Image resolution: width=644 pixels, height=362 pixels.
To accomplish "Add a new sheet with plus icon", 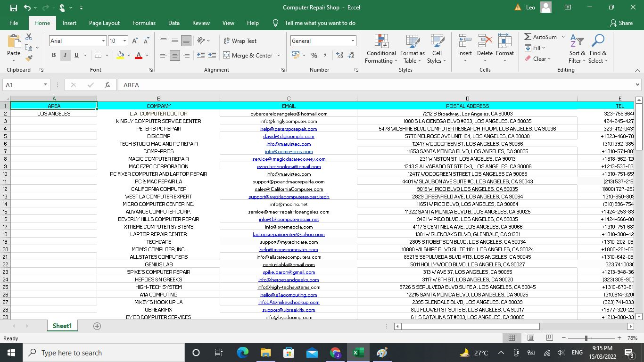I will 97,326.
